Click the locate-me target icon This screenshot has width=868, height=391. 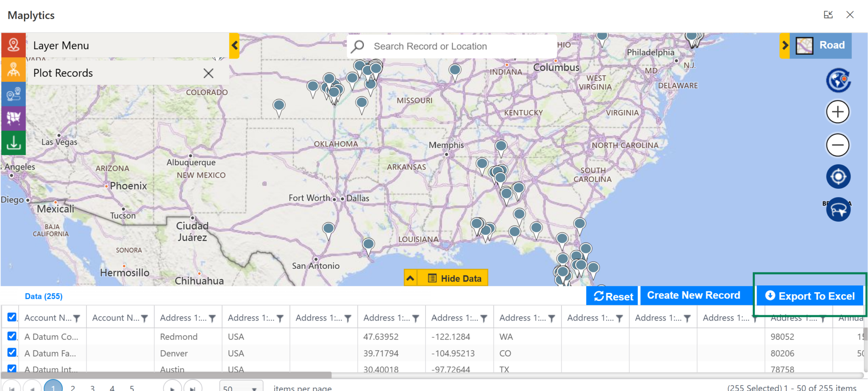[837, 176]
